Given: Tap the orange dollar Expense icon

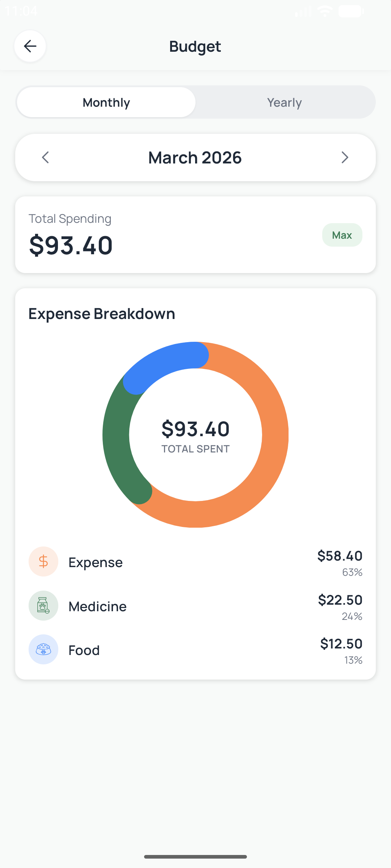Looking at the screenshot, I should (43, 561).
